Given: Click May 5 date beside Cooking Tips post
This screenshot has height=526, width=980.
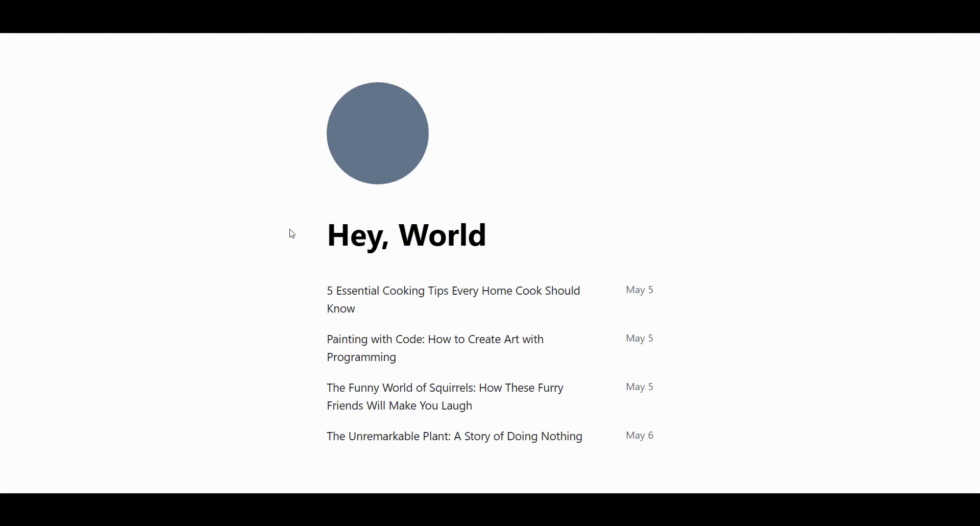Looking at the screenshot, I should [640, 290].
